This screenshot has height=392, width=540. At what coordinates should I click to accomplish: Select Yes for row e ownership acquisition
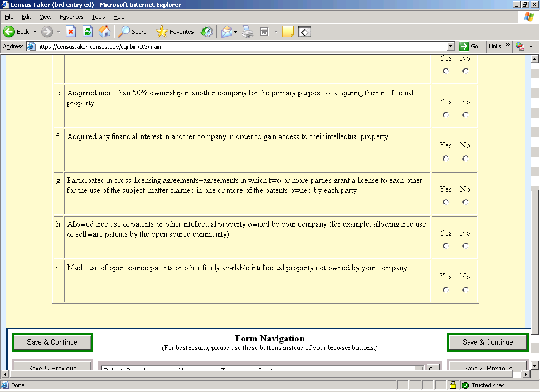[446, 114]
